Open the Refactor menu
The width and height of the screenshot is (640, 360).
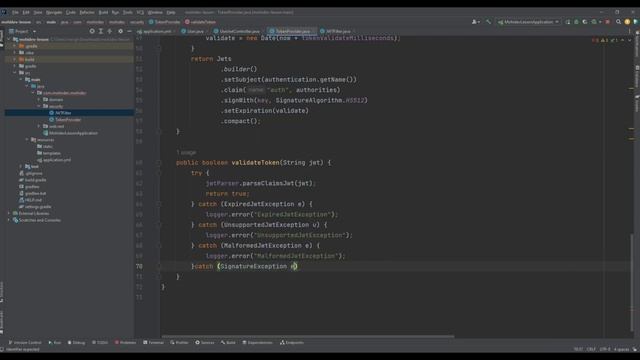(87, 12)
